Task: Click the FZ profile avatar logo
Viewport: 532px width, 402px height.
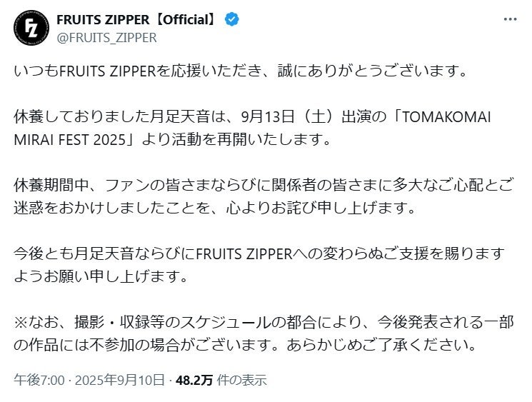Action: pyautogui.click(x=31, y=29)
